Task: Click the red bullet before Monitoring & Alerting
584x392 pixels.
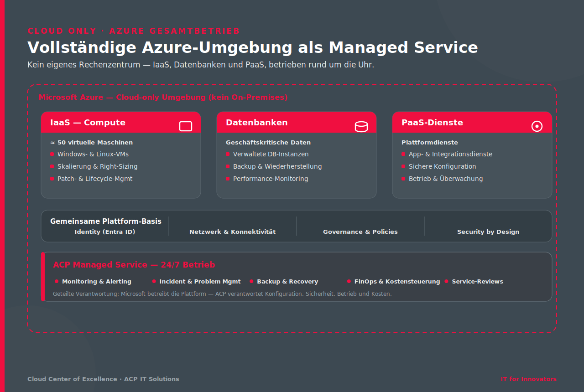Action: click(x=57, y=281)
